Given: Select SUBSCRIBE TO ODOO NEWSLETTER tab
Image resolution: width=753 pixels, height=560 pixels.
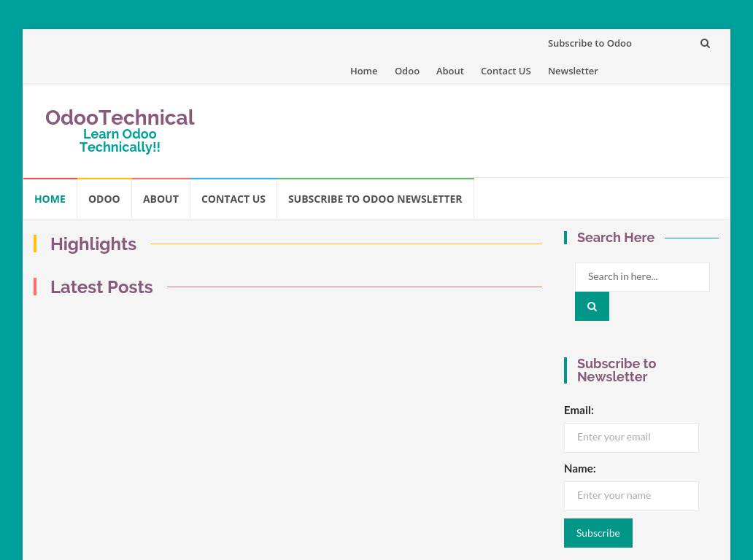Looking at the screenshot, I should click(375, 199).
